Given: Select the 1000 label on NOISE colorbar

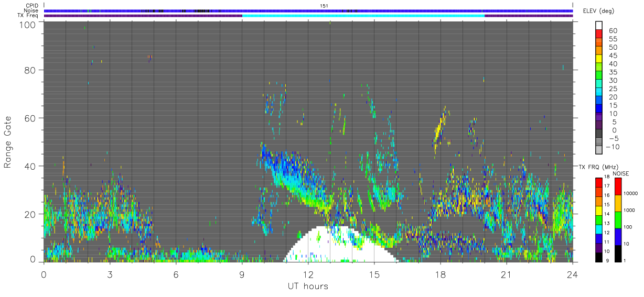Looking at the screenshot, I should 628,210.
